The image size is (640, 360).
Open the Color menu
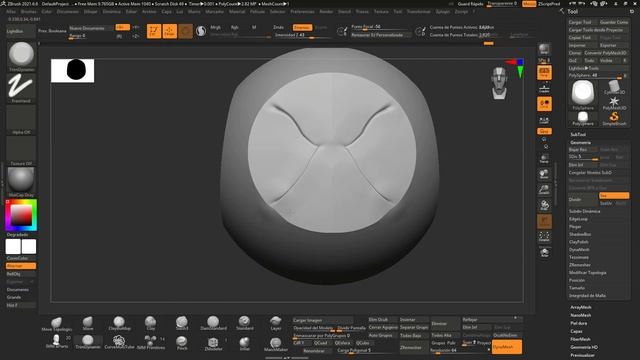click(47, 12)
